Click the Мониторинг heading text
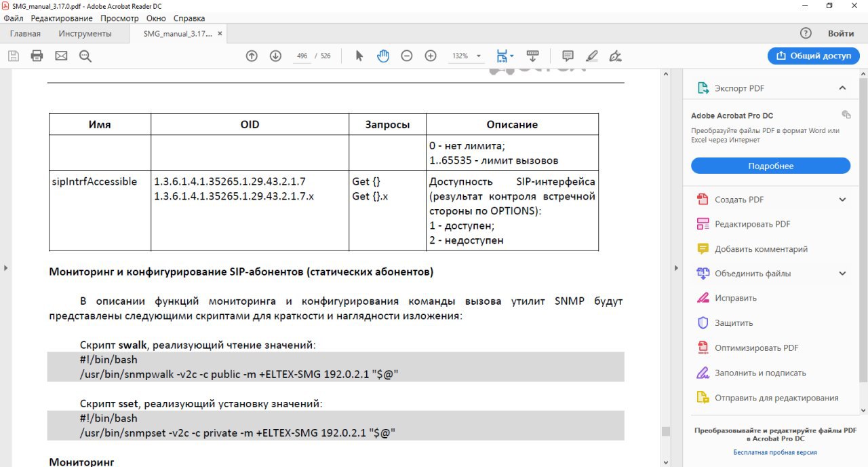This screenshot has height=467, width=868. pos(81,462)
